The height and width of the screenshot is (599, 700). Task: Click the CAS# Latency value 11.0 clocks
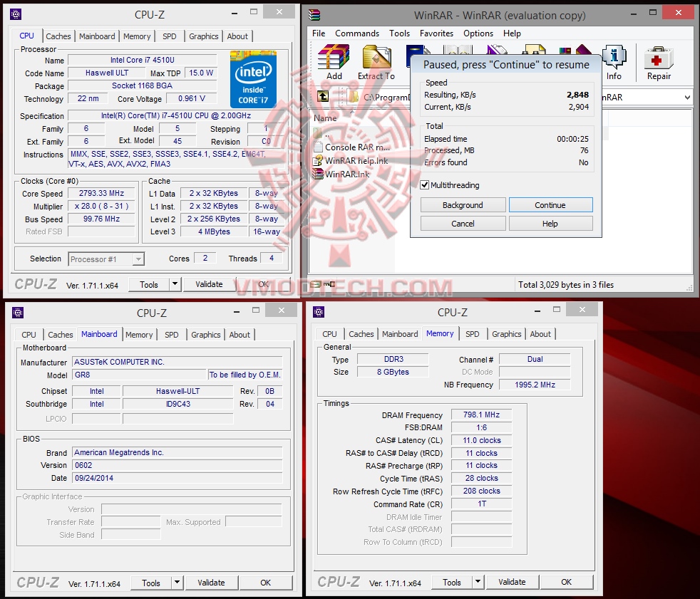(481, 440)
